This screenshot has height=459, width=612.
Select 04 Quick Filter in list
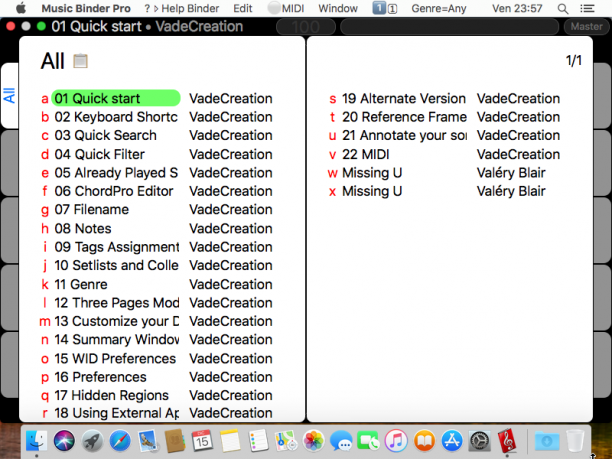(156, 154)
